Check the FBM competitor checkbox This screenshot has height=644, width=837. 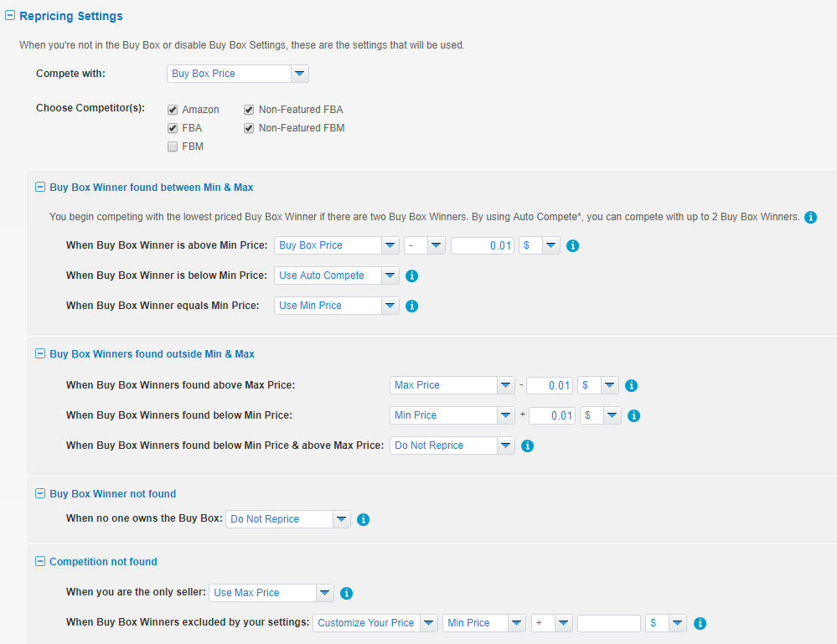click(x=173, y=147)
